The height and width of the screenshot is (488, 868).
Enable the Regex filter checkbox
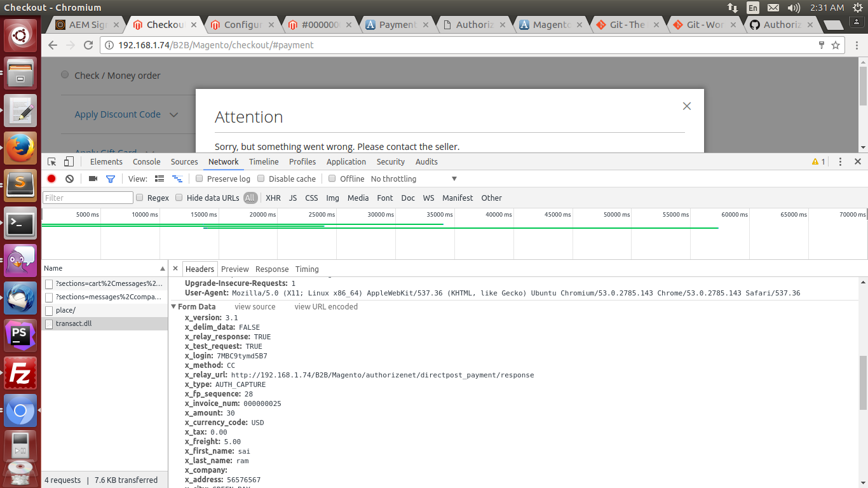click(x=140, y=198)
